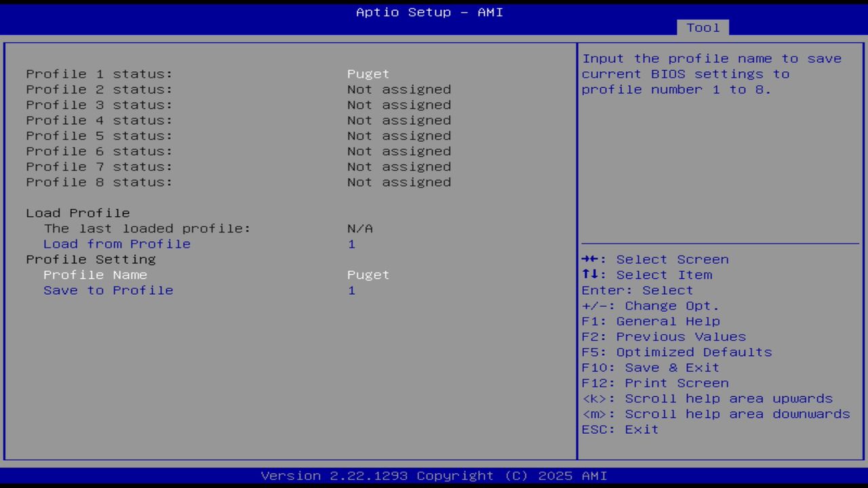Screen dimensions: 868x488
Task: Select Profile 1 status entry
Action: pos(99,74)
